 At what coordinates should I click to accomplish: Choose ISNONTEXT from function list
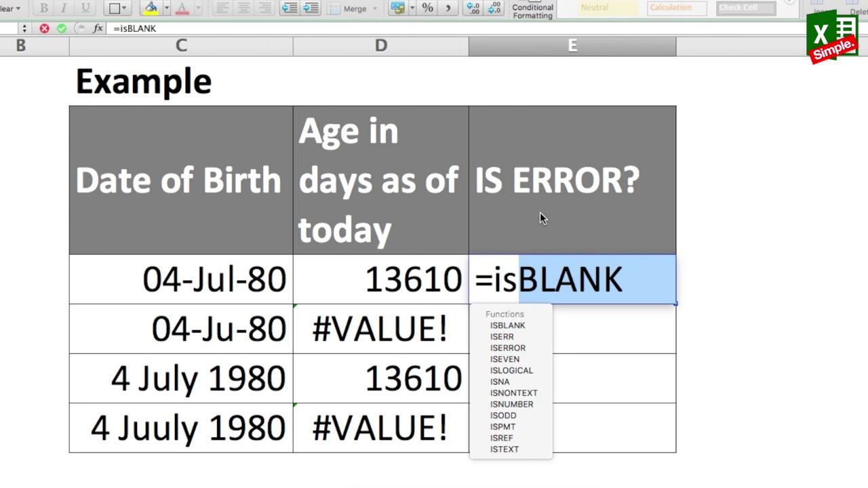point(513,393)
